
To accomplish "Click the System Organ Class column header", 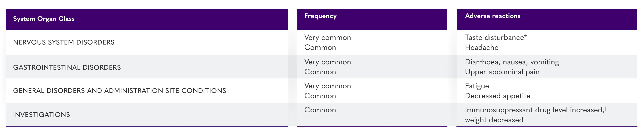I will click(x=44, y=19).
